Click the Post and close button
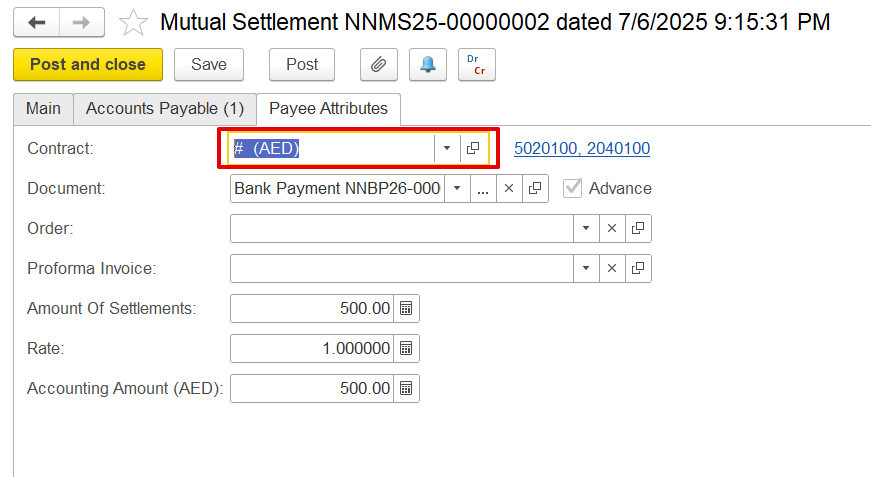 (x=88, y=64)
